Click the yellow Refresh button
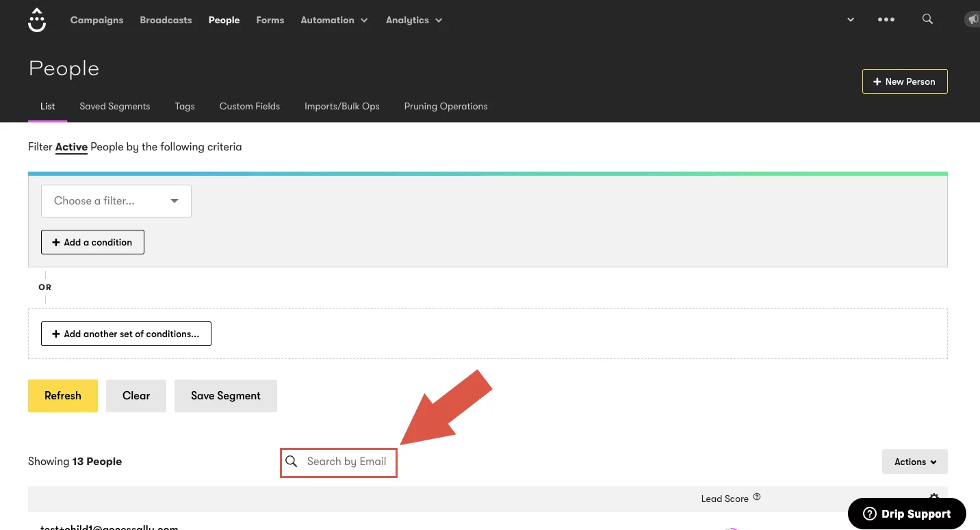This screenshot has height=530, width=980. pos(63,396)
